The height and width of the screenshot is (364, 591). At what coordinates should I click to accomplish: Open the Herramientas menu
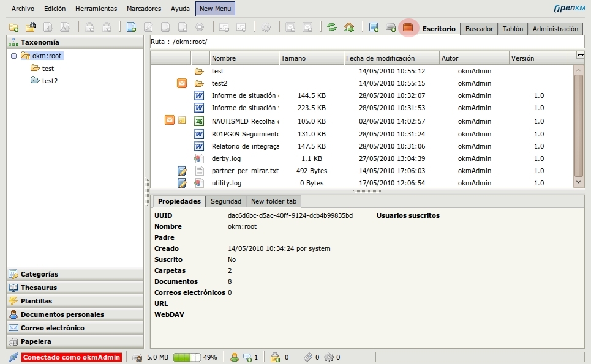(x=96, y=9)
